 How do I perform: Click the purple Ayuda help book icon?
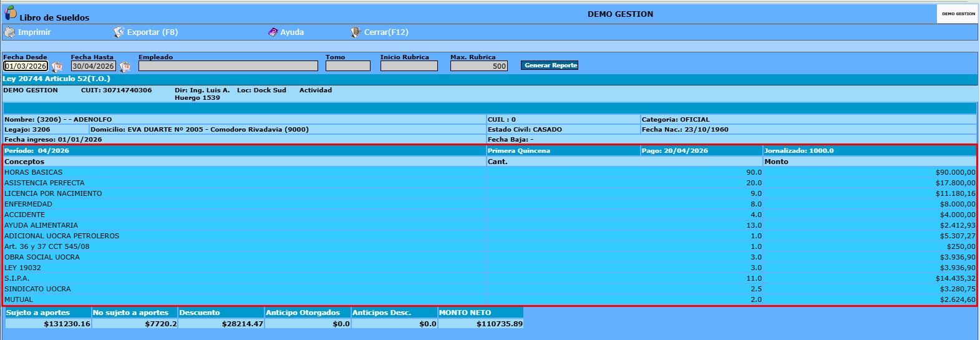click(x=273, y=32)
